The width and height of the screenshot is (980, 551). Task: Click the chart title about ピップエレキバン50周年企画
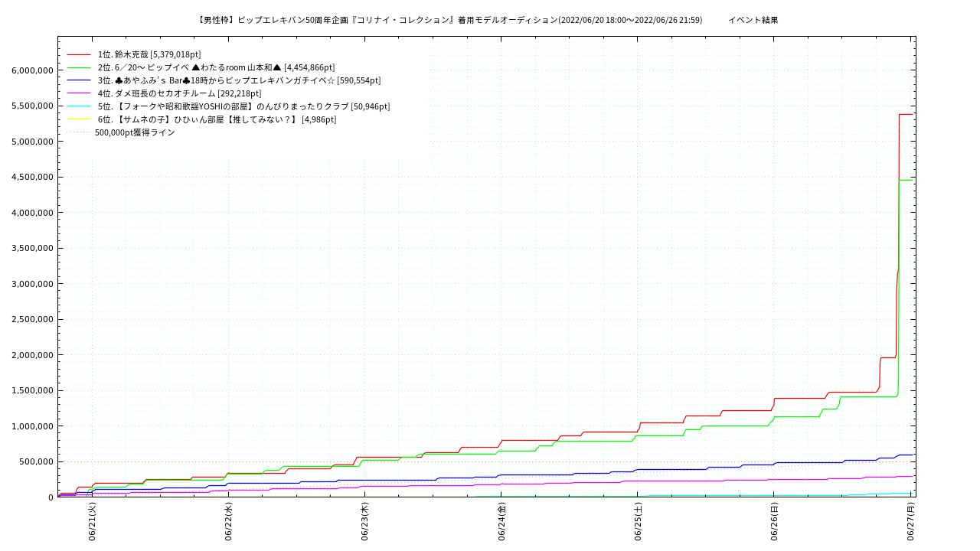(449, 20)
